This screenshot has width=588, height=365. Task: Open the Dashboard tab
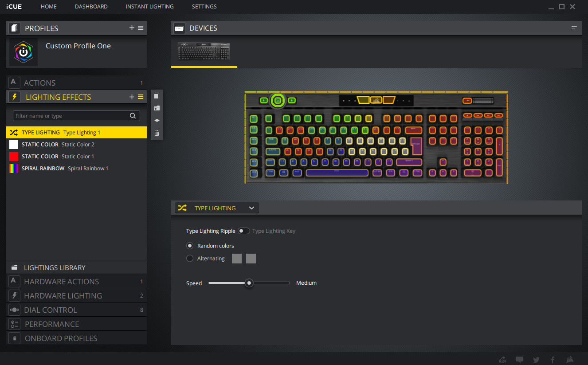click(x=91, y=7)
